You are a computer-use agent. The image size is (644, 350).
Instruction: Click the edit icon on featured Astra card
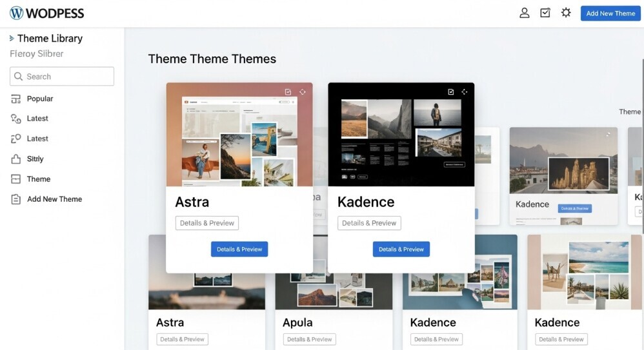point(288,92)
